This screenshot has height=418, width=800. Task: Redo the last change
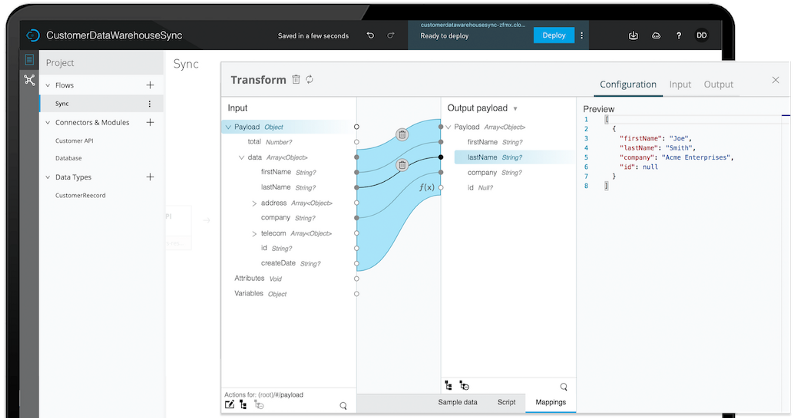click(391, 36)
